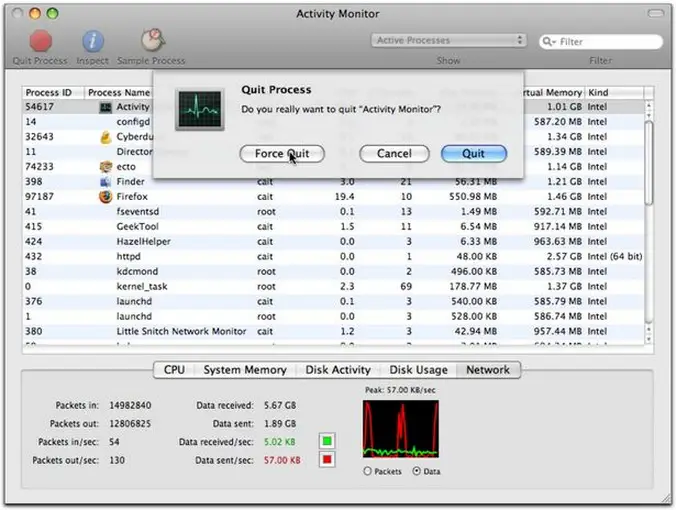Click the toolbar toggle pill at top right
The image size is (676, 510).
(x=656, y=14)
